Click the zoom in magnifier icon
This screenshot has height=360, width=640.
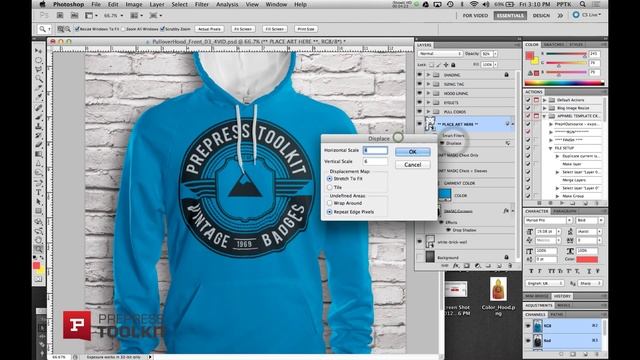click(60, 29)
